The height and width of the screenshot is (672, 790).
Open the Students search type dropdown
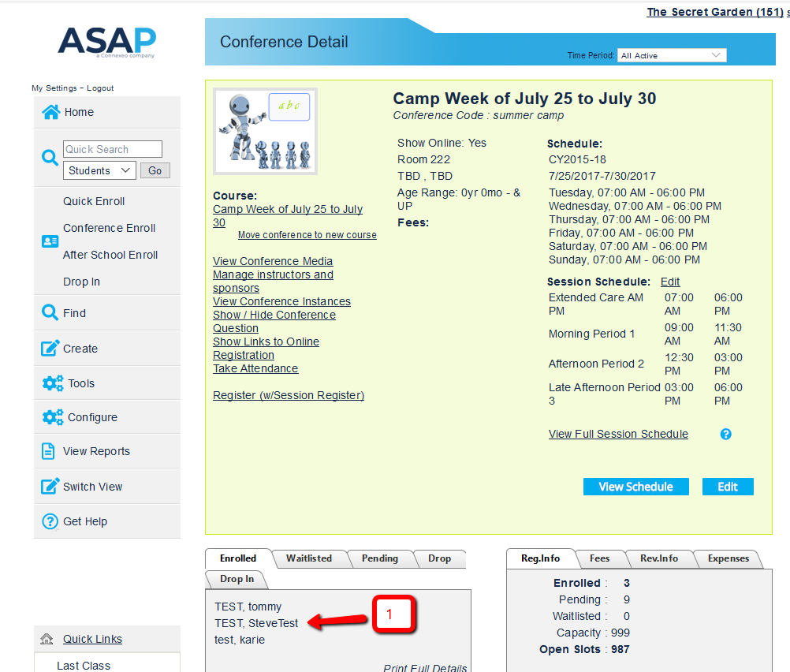pyautogui.click(x=100, y=170)
